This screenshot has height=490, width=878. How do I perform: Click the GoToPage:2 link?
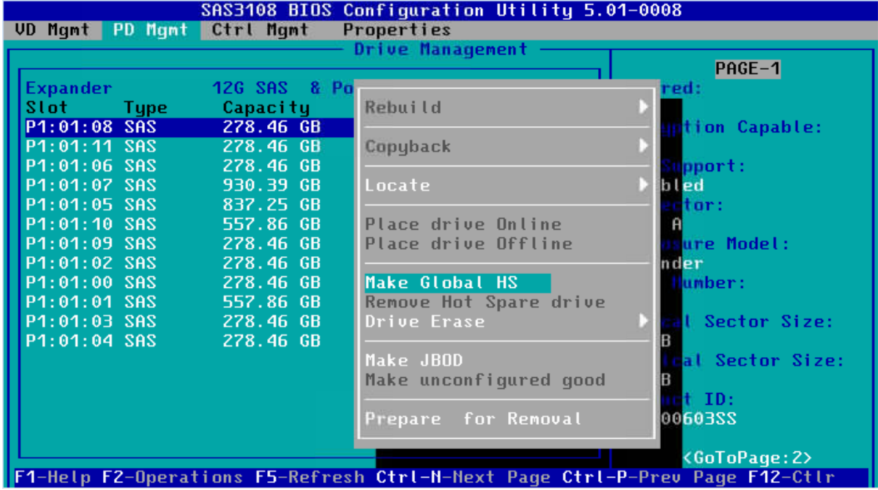tap(747, 458)
